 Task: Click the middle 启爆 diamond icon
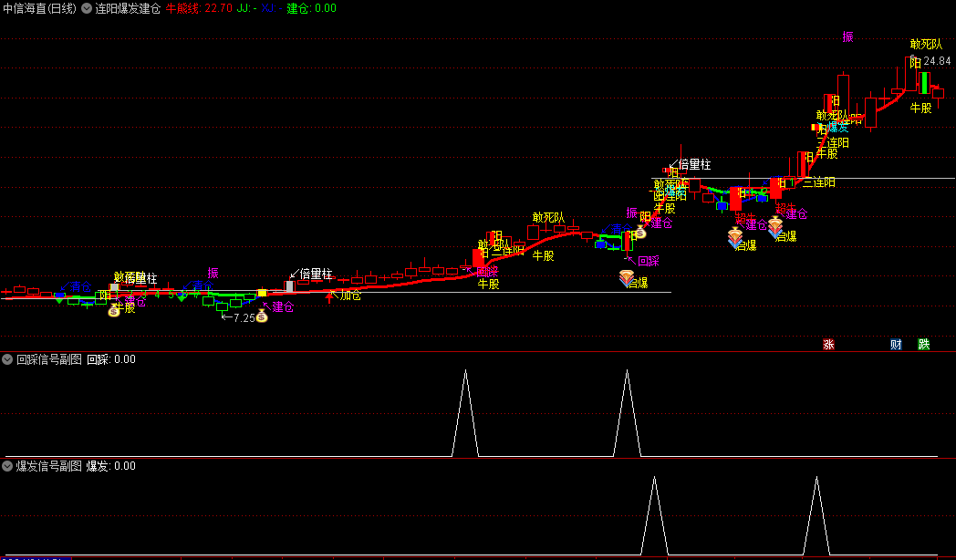[x=735, y=238]
